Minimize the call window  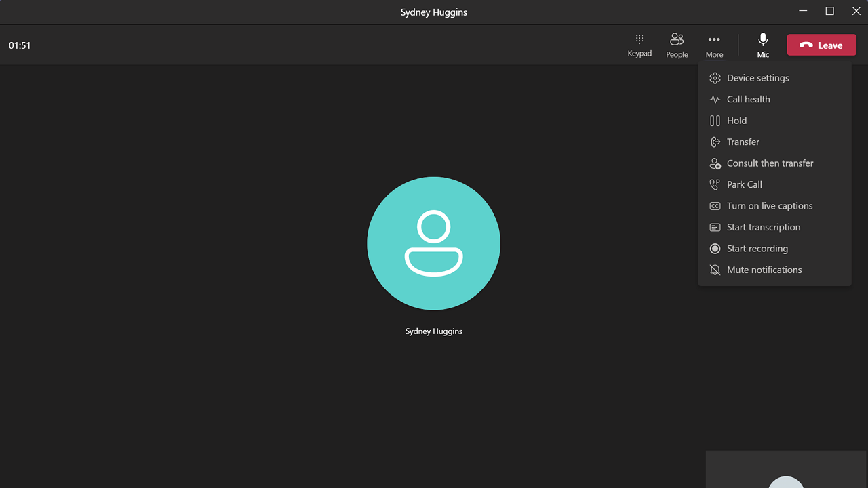tap(803, 12)
